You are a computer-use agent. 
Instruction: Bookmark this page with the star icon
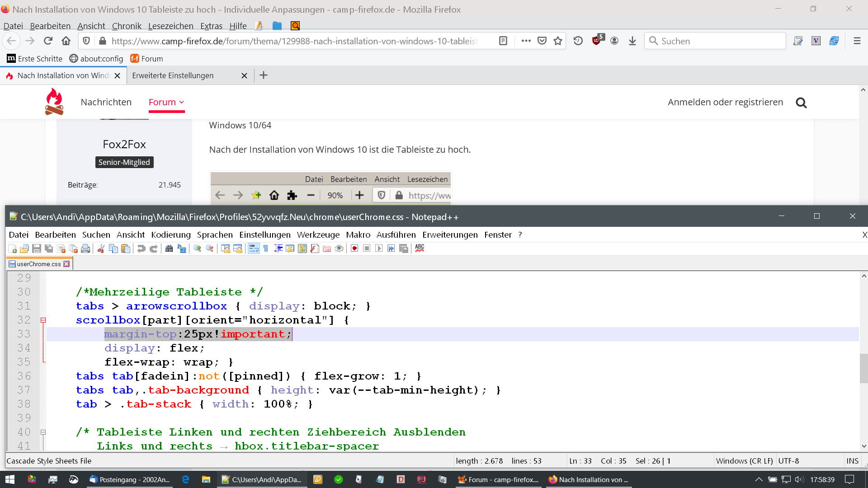pos(558,41)
